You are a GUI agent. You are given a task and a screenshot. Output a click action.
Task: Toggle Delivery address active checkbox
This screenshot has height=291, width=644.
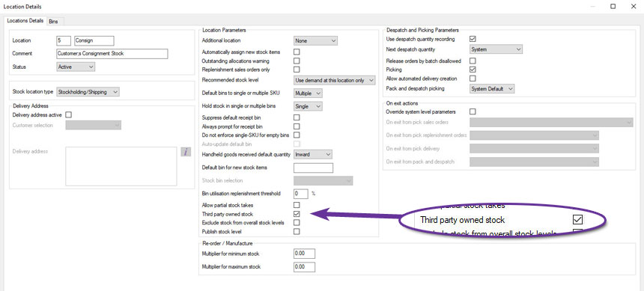point(69,115)
